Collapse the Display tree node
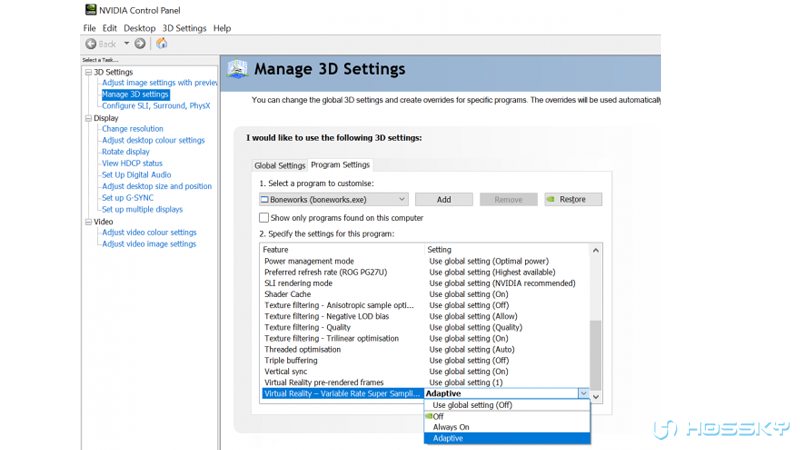The width and height of the screenshot is (800, 450). 88,118
